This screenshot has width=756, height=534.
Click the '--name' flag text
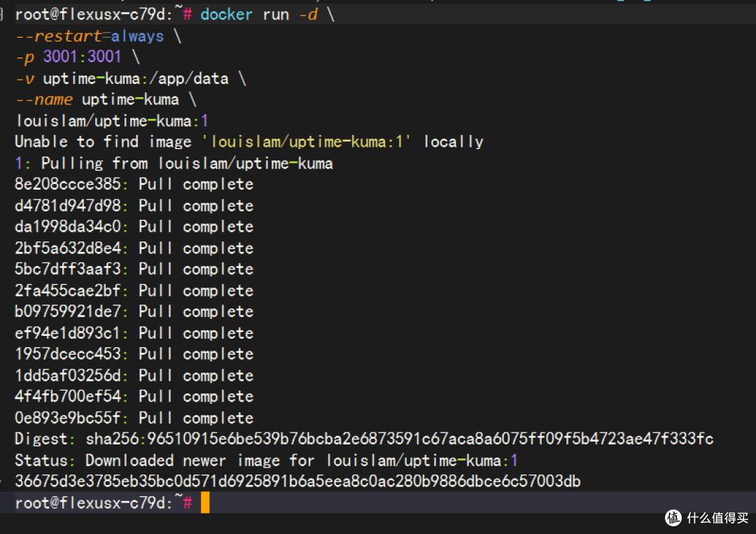click(44, 100)
